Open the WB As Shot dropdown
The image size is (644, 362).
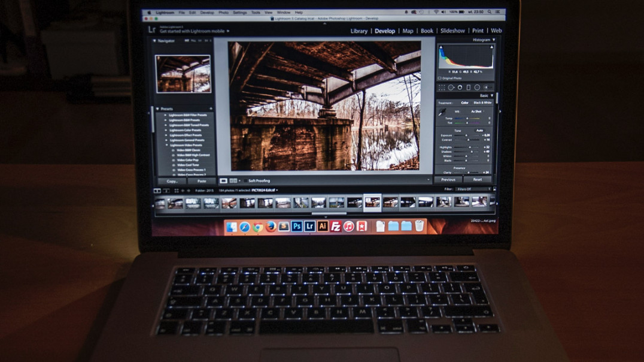coord(477,111)
